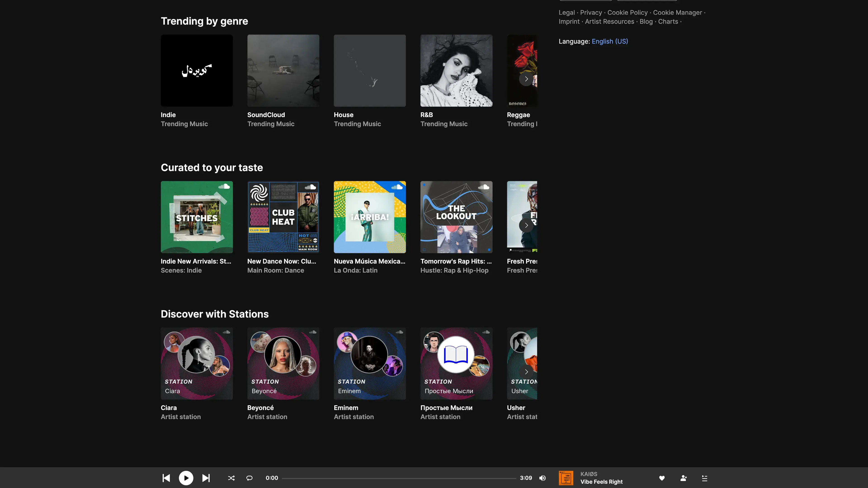The image size is (868, 488).
Task: Like the current track Vibe Feels Right
Action: pyautogui.click(x=662, y=478)
